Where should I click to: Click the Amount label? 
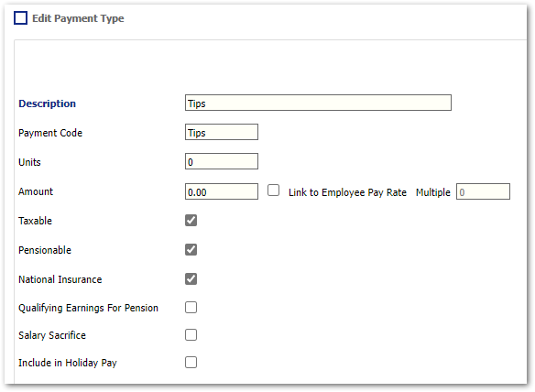36,191
